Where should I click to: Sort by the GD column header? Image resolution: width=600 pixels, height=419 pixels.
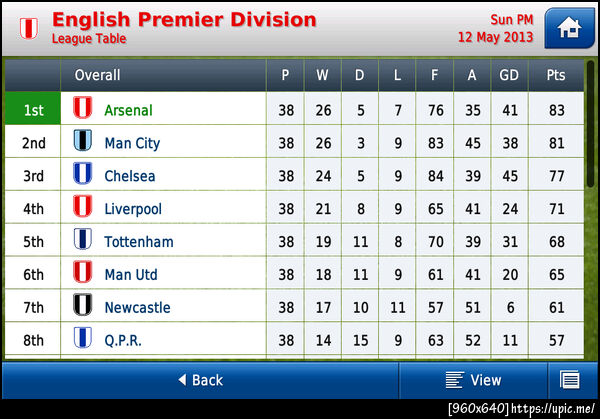point(510,75)
